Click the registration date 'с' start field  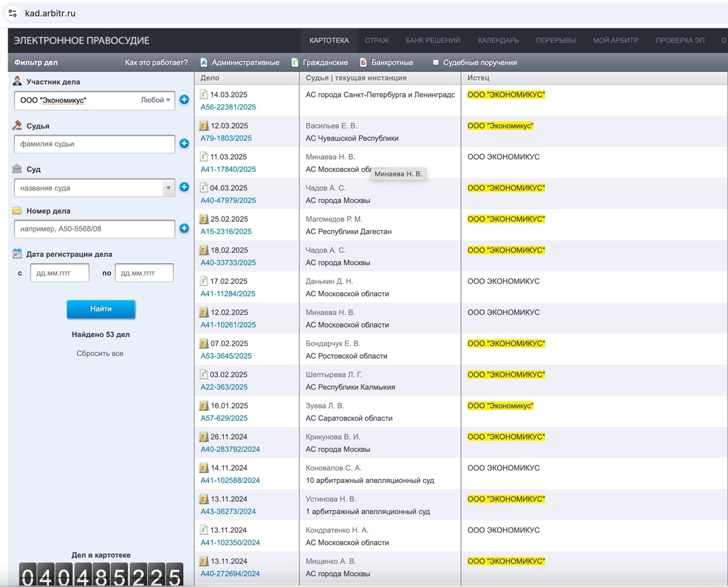(x=60, y=273)
